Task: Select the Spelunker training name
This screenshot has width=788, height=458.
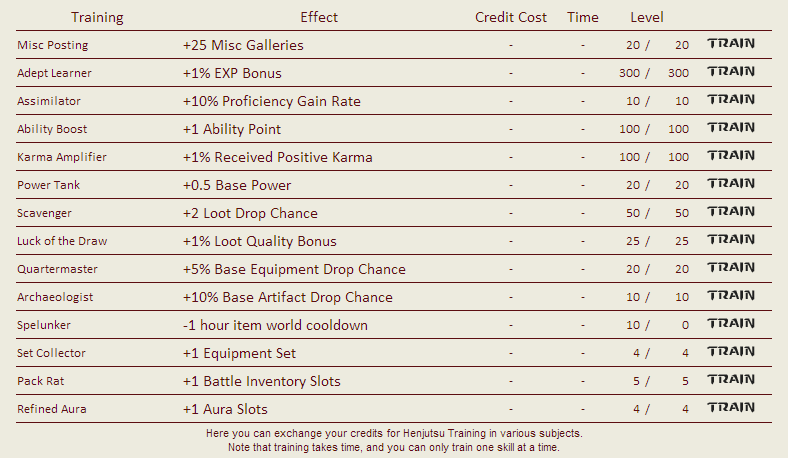Action: click(x=44, y=325)
